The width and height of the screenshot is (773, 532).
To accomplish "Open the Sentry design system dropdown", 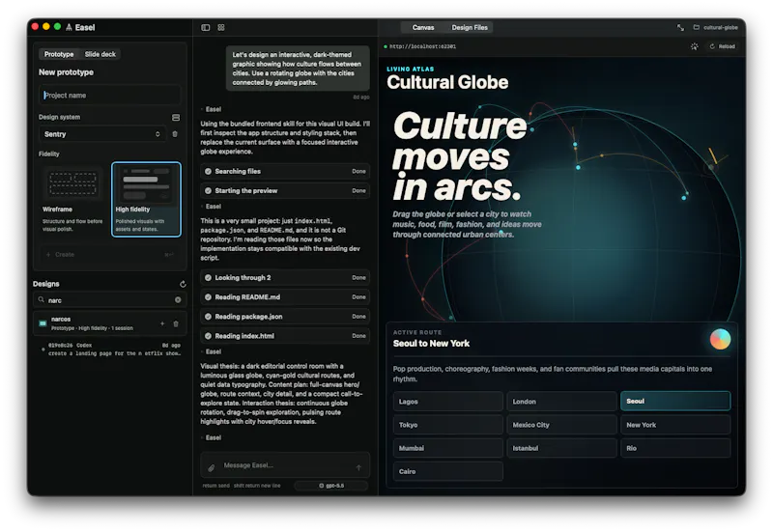I will click(102, 134).
